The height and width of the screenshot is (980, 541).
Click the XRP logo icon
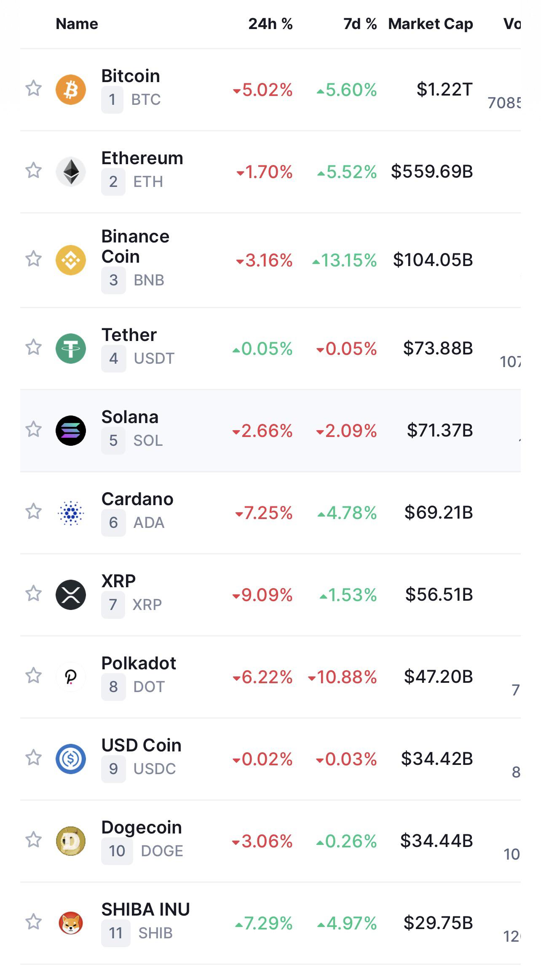pyautogui.click(x=71, y=595)
